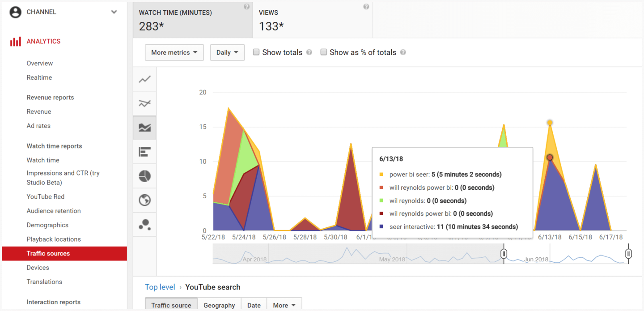
Task: Click the channel avatar icon
Action: [x=15, y=12]
